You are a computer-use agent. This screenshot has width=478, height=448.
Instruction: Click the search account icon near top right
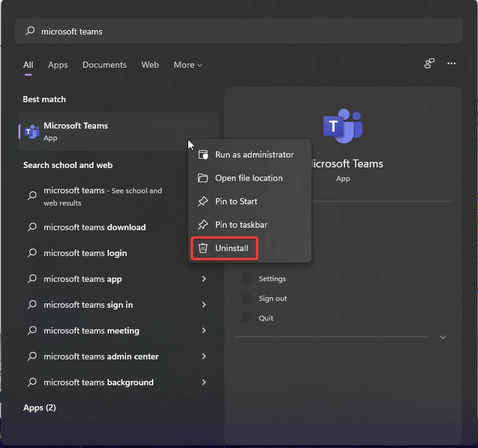click(x=429, y=63)
